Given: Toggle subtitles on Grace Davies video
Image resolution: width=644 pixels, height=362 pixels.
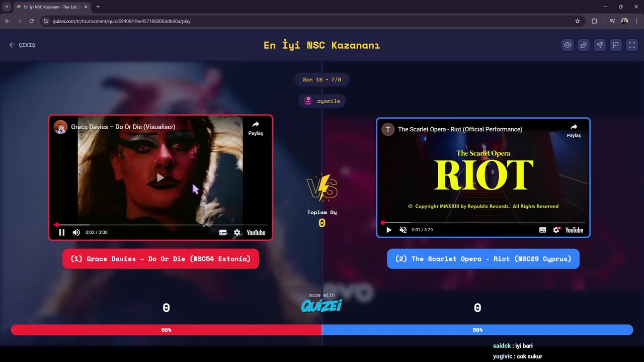Looking at the screenshot, I should tap(223, 232).
